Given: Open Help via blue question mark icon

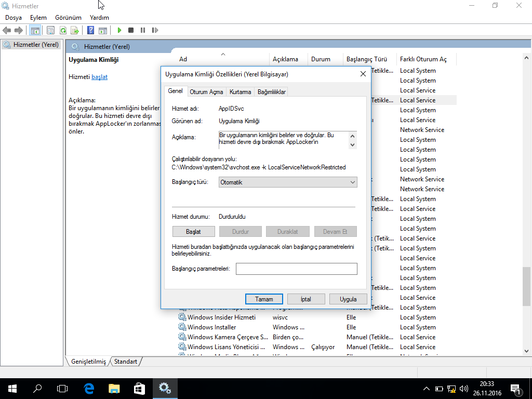Looking at the screenshot, I should [90, 30].
